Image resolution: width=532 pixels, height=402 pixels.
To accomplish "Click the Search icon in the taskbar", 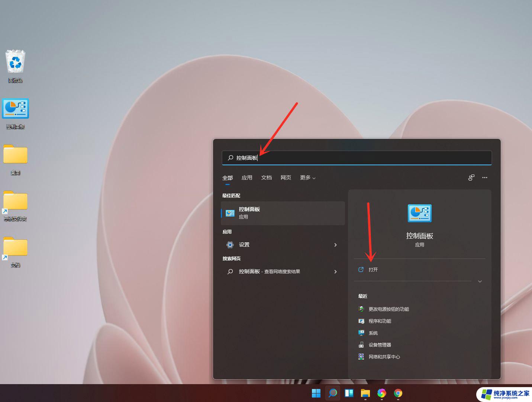I will pos(333,393).
